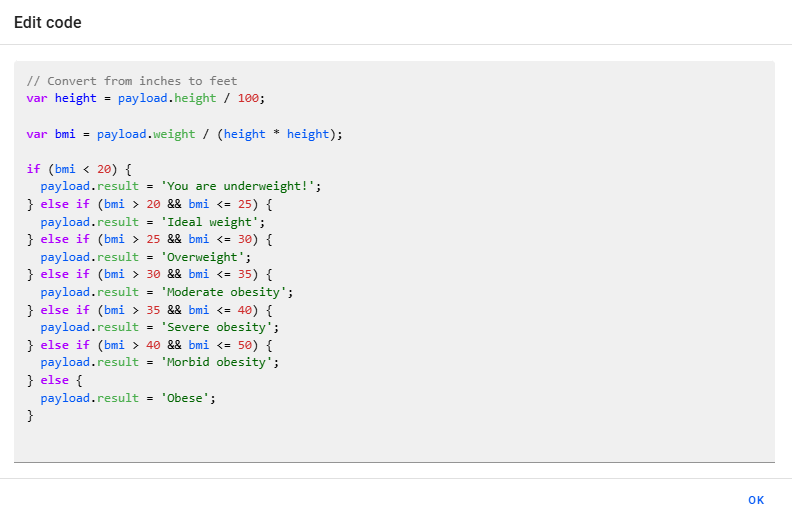Click 'payload.height' in the first statement
The image size is (792, 518).
click(167, 98)
